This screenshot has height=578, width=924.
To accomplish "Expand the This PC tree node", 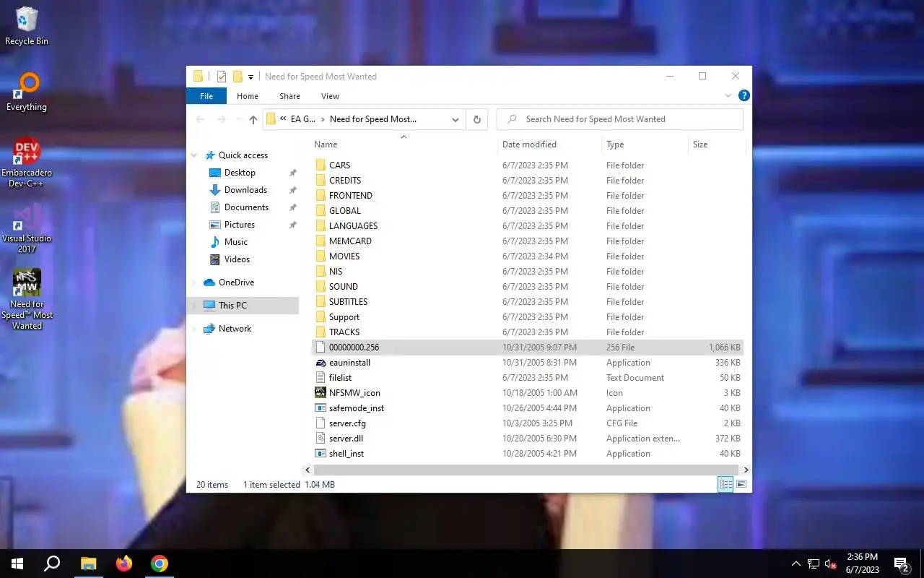I will pyautogui.click(x=194, y=306).
